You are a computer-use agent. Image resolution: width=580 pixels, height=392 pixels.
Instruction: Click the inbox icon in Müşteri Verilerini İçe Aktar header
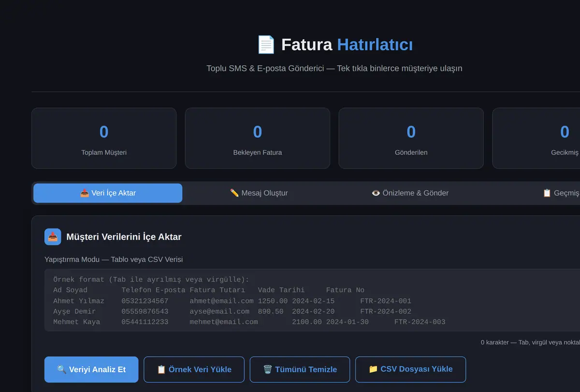[53, 237]
